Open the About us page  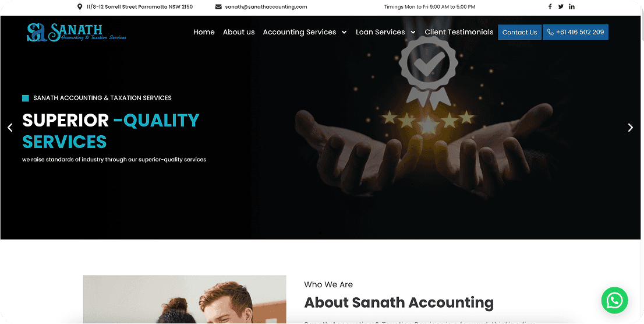(239, 32)
